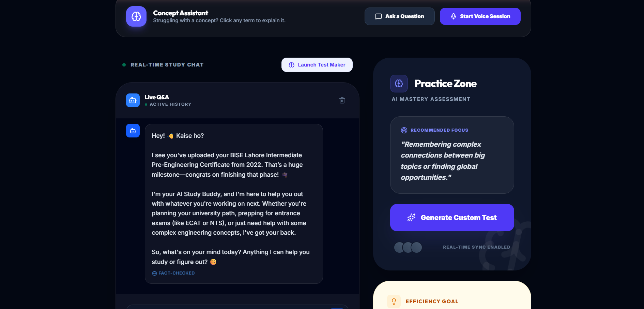Viewport: 644px width, 309px height.
Task: Click the globe icon next to Fact-Checked
Action: (154, 273)
